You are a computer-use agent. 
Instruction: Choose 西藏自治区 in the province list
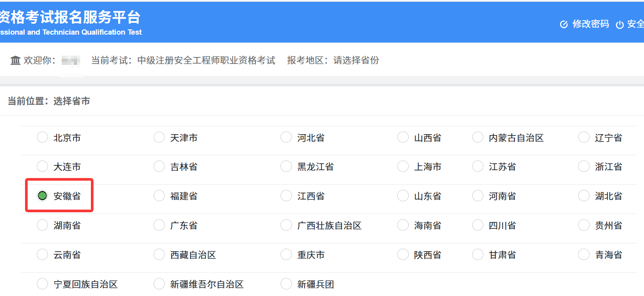coord(159,254)
